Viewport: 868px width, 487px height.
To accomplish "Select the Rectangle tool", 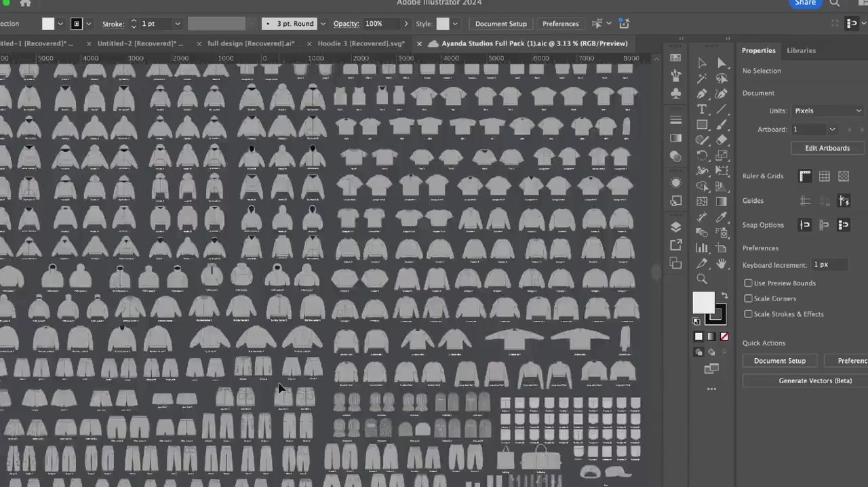I will tap(702, 125).
